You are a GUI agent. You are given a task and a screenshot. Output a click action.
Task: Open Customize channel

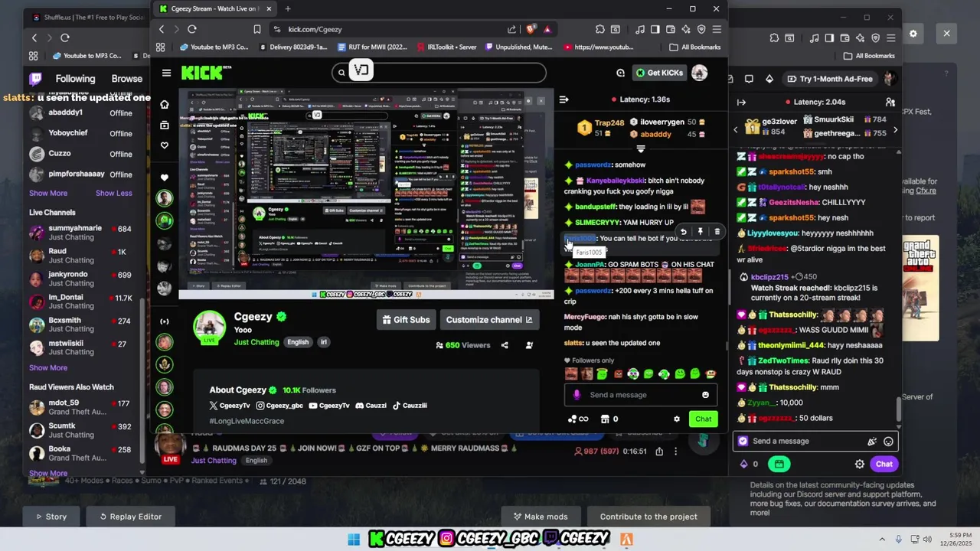489,320
